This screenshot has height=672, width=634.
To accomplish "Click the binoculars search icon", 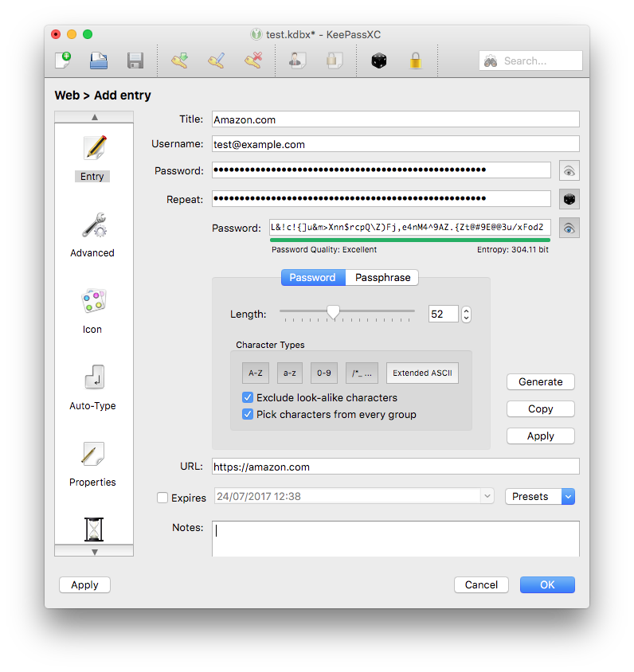I will (491, 61).
